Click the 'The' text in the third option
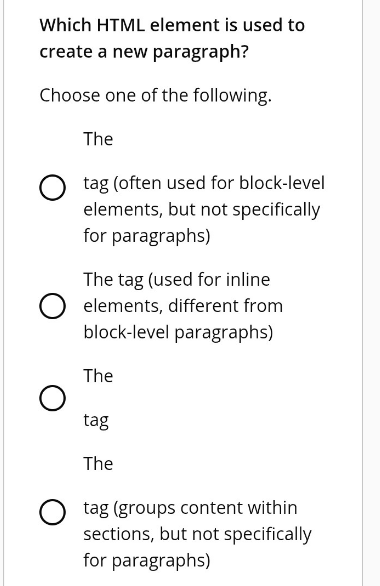 (x=98, y=376)
